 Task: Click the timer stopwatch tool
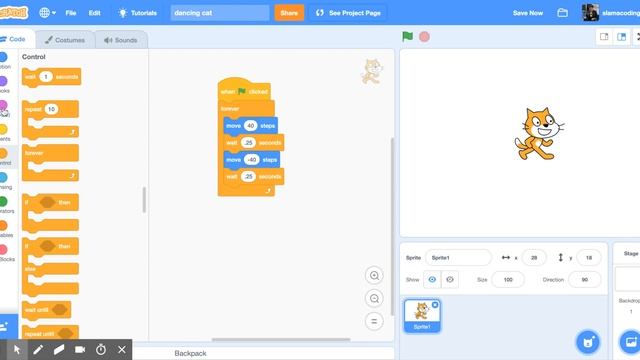[x=101, y=350]
